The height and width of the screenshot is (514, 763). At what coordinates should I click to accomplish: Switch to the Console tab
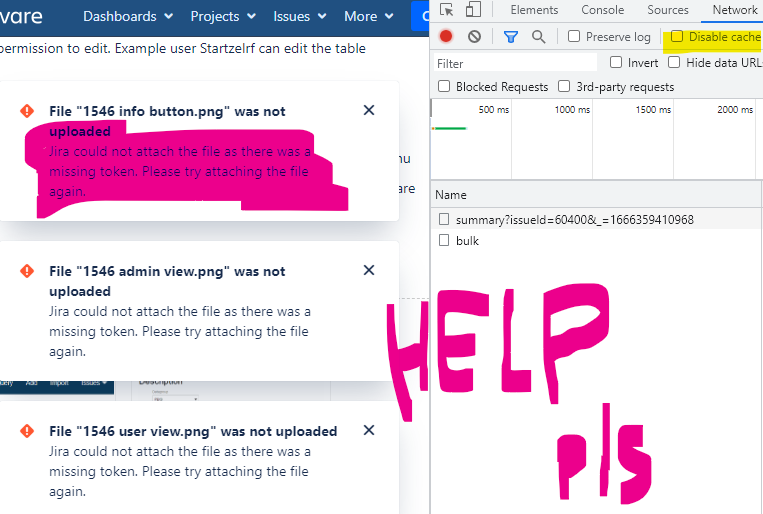[602, 10]
